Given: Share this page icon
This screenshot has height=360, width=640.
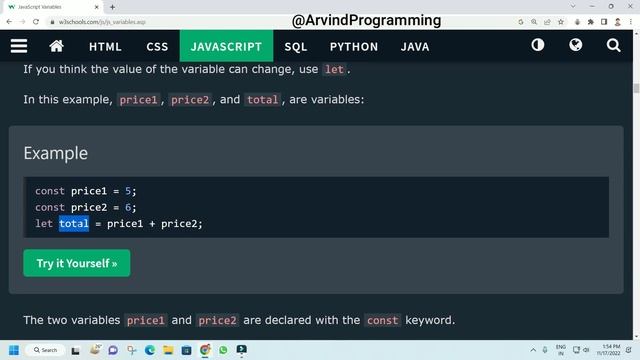Looking at the screenshot, I should pos(547,22).
